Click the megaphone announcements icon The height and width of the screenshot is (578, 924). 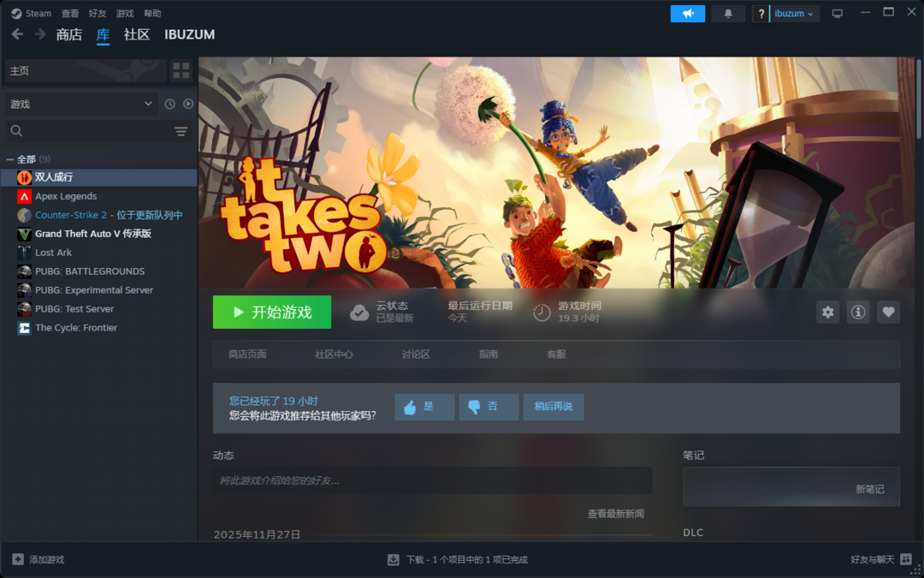pos(687,14)
